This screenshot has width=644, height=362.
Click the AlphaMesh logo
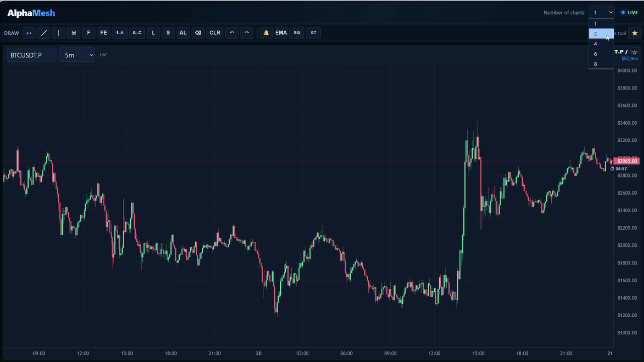(x=31, y=13)
